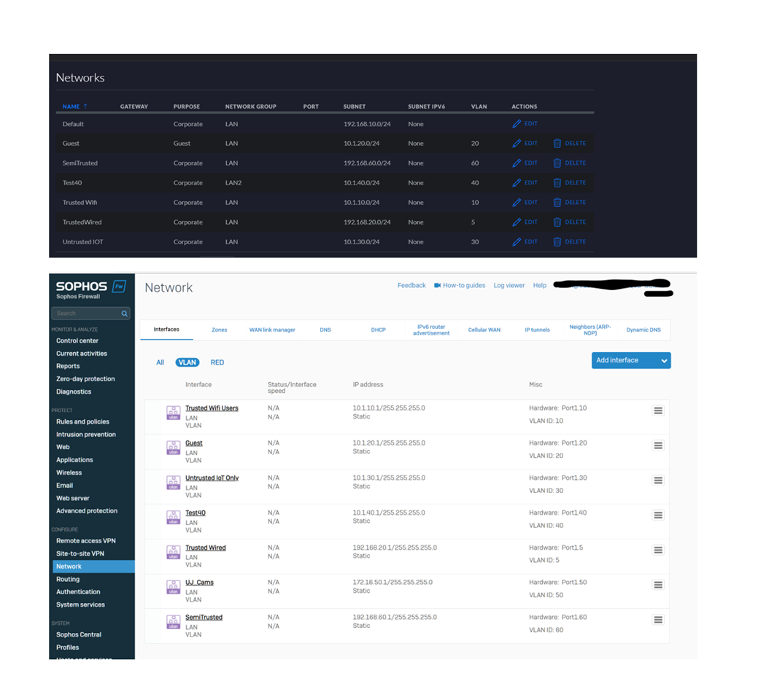
Task: Select the VLAN filter pill
Action: [188, 362]
